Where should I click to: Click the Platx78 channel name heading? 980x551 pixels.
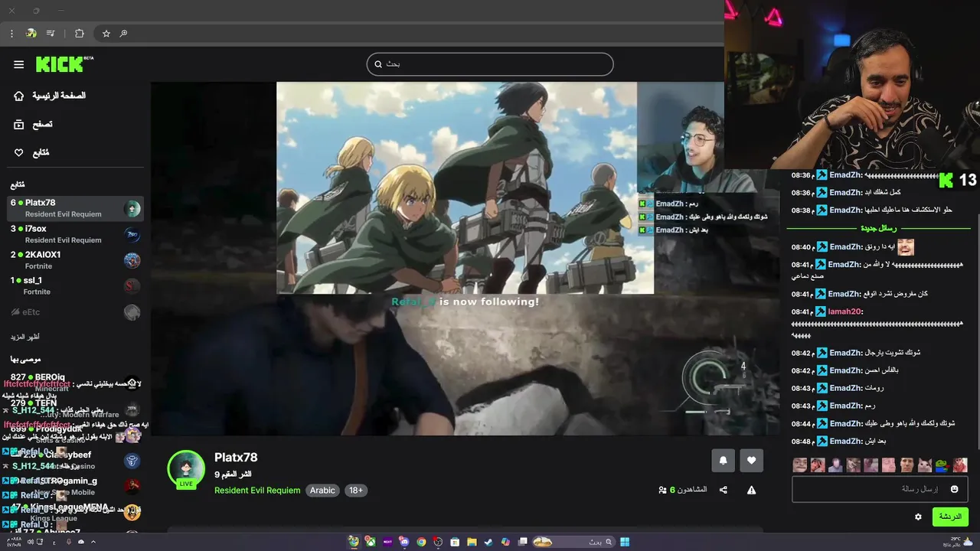236,458
